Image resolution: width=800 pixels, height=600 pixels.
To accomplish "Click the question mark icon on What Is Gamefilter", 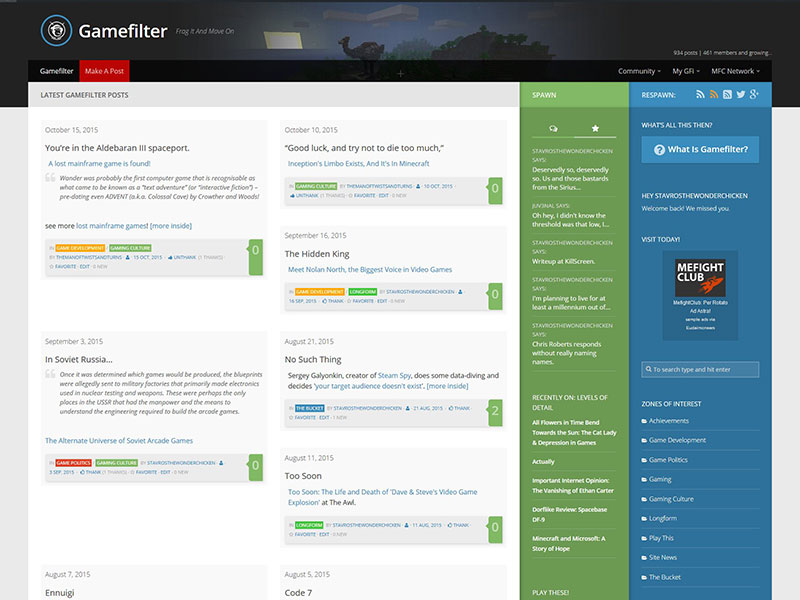I will [659, 149].
